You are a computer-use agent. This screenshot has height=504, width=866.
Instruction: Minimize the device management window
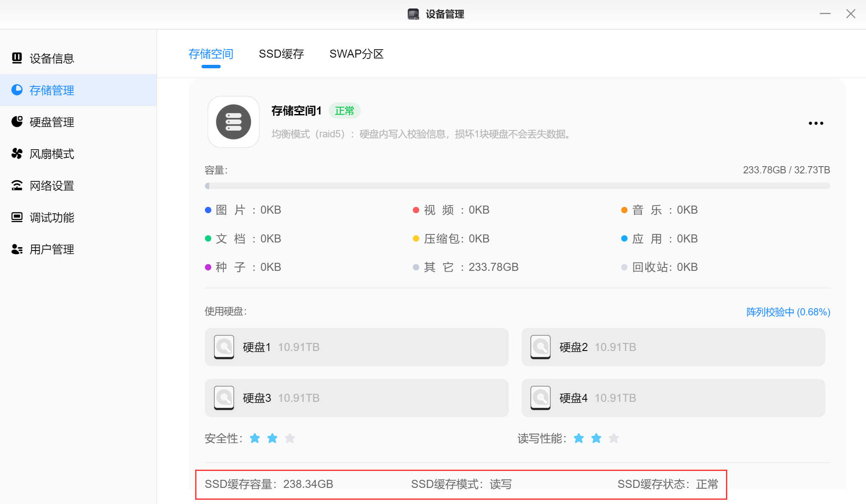pos(825,14)
